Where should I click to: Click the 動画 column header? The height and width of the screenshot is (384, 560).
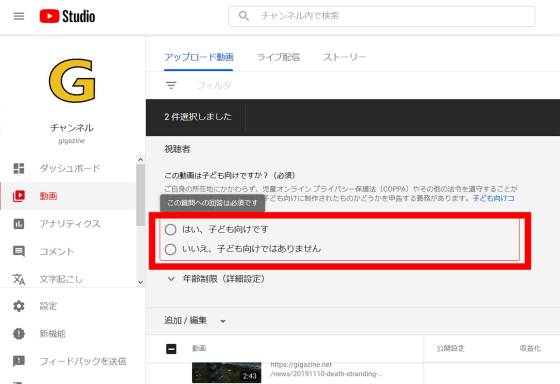pyautogui.click(x=199, y=348)
